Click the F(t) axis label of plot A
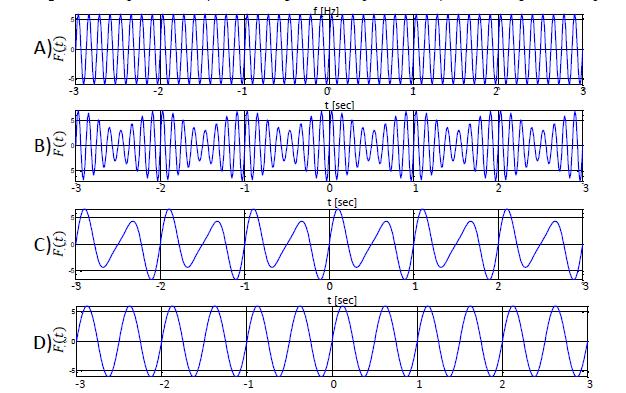 click(60, 50)
